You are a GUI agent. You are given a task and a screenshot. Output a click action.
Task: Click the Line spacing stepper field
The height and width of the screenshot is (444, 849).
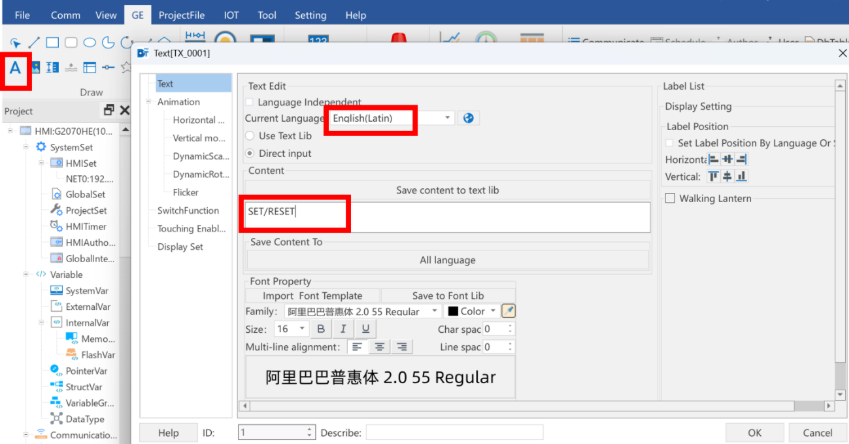pos(498,347)
